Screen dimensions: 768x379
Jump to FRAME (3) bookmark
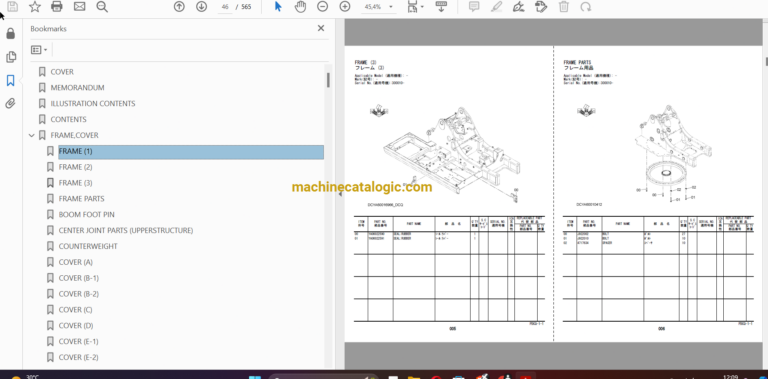[x=75, y=183]
